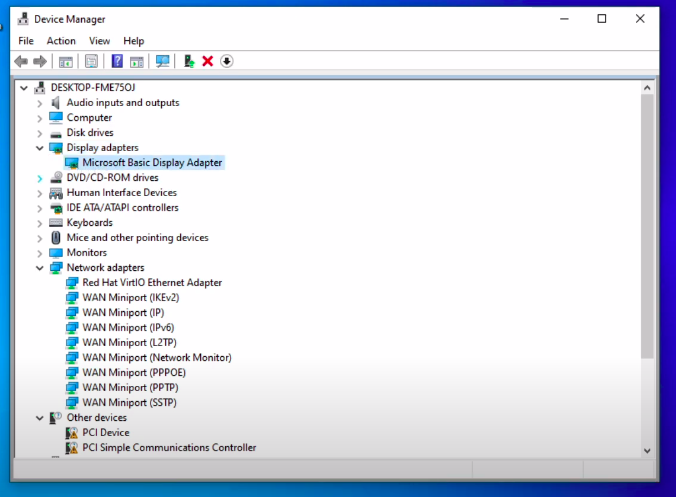676x497 pixels.
Task: Click the action pane toggle icon
Action: point(137,62)
